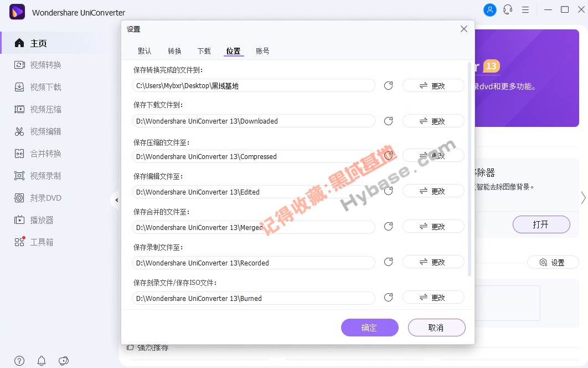The width and height of the screenshot is (588, 368).
Task: Click the help question mark icon
Action: coord(19,361)
